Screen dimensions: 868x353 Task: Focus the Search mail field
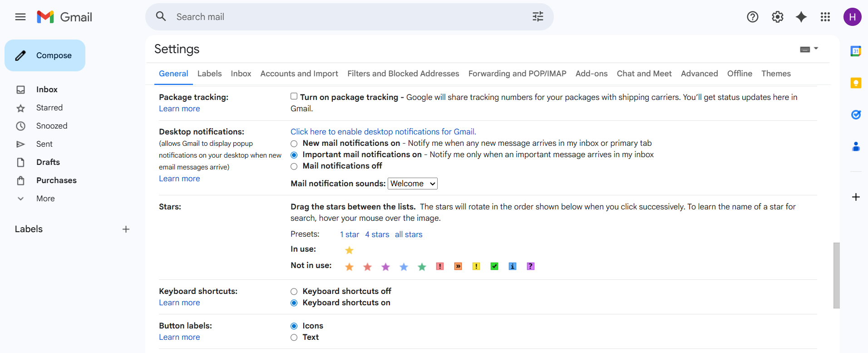[350, 17]
